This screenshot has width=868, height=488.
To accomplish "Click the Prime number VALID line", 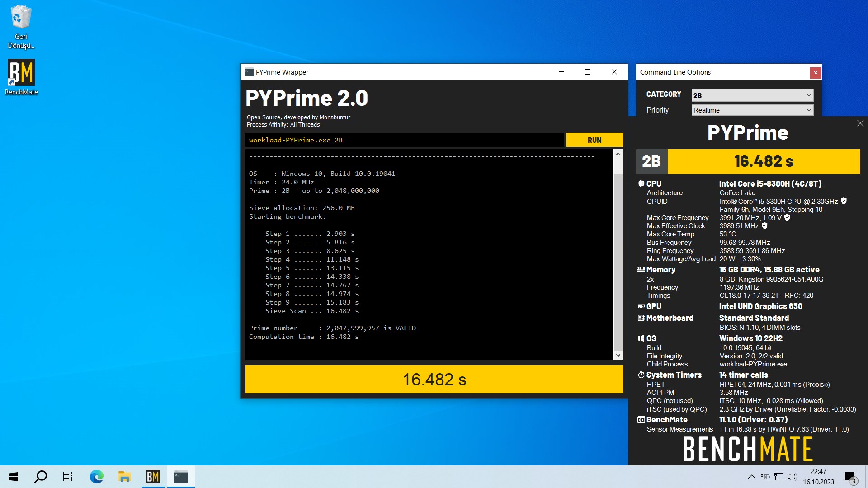I will pos(332,328).
